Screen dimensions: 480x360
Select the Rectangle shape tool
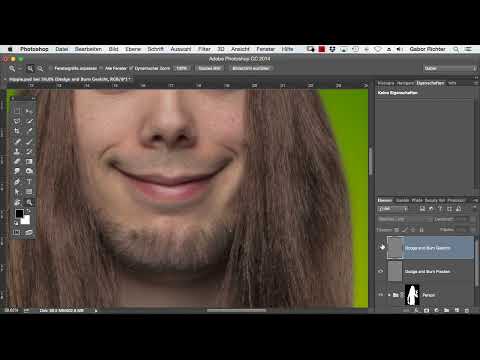coord(29,192)
